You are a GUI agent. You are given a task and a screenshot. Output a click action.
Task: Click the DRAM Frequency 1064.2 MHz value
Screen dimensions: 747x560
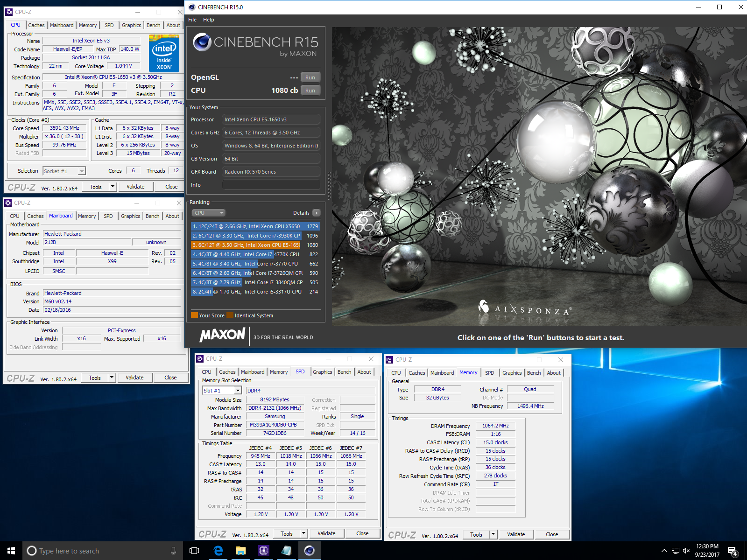coord(495,426)
